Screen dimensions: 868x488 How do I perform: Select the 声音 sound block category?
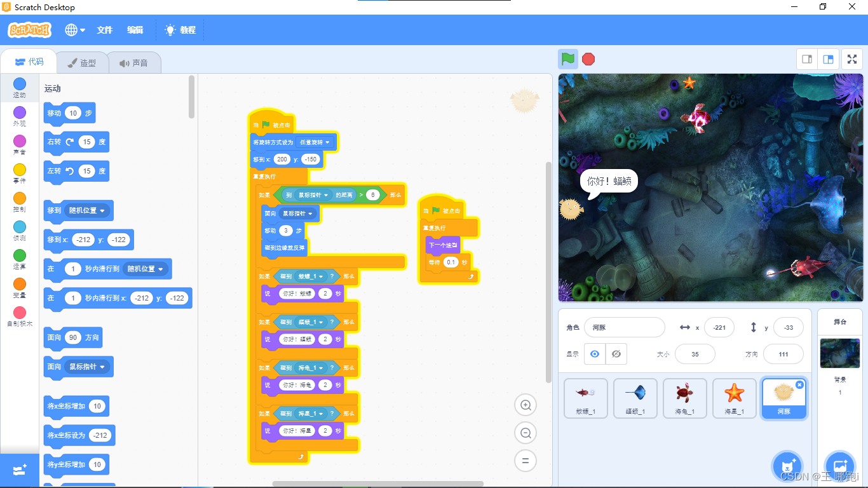20,146
